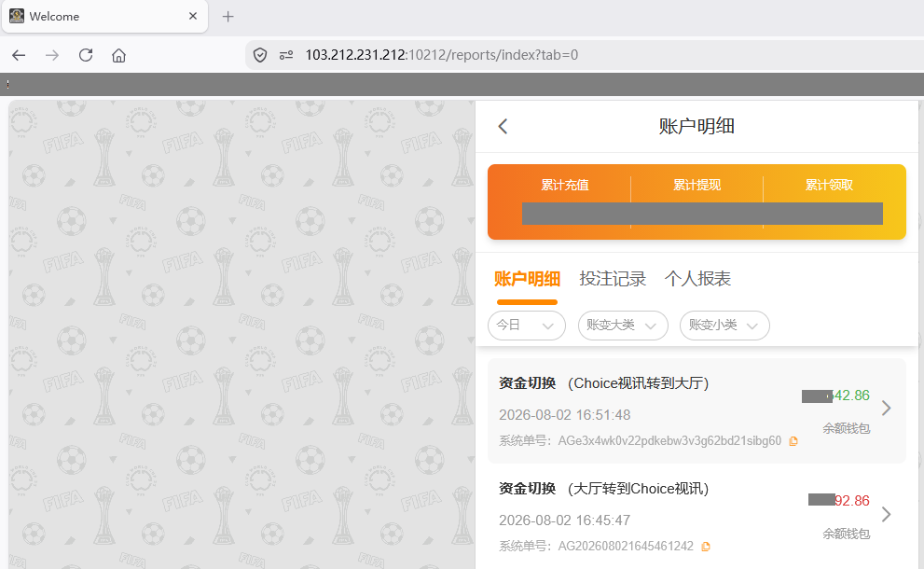Copy order number AGe3x4wk0v22 icon
Screen dimensions: 924x569
[793, 441]
